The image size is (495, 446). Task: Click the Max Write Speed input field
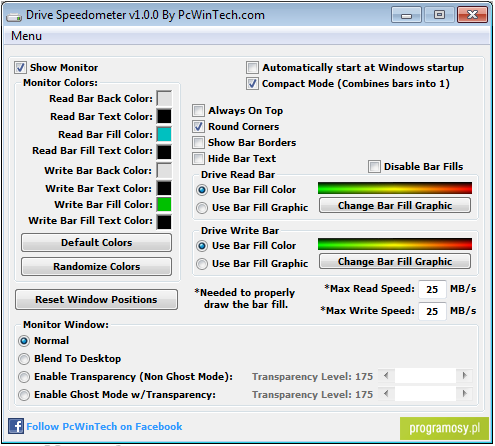pos(432,311)
